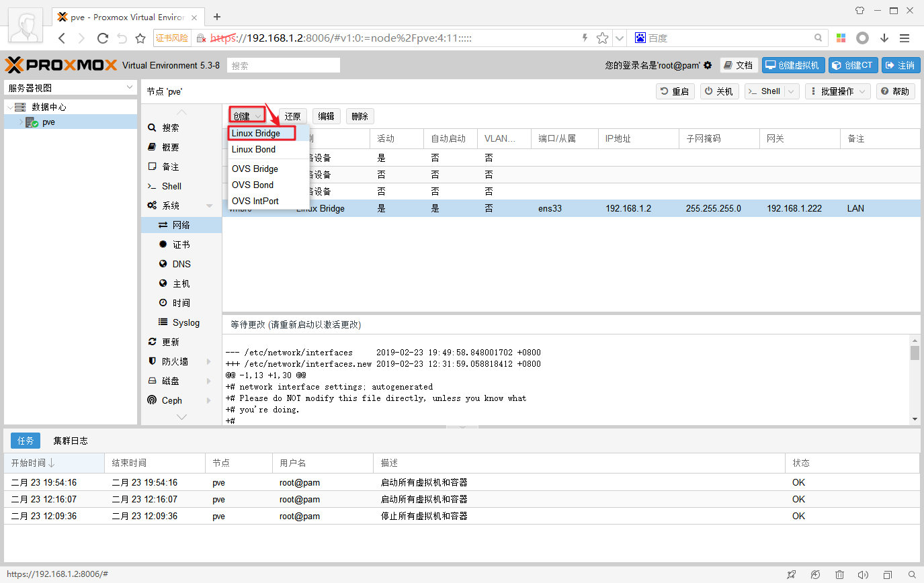Open 备注 notes in the side menu
Viewport: 924px width, 583px height.
181,167
